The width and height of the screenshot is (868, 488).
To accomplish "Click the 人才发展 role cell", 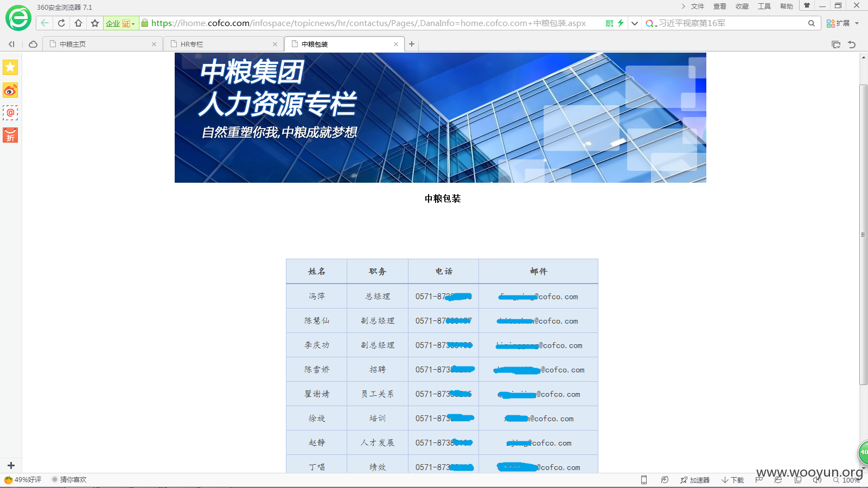I will [x=378, y=442].
